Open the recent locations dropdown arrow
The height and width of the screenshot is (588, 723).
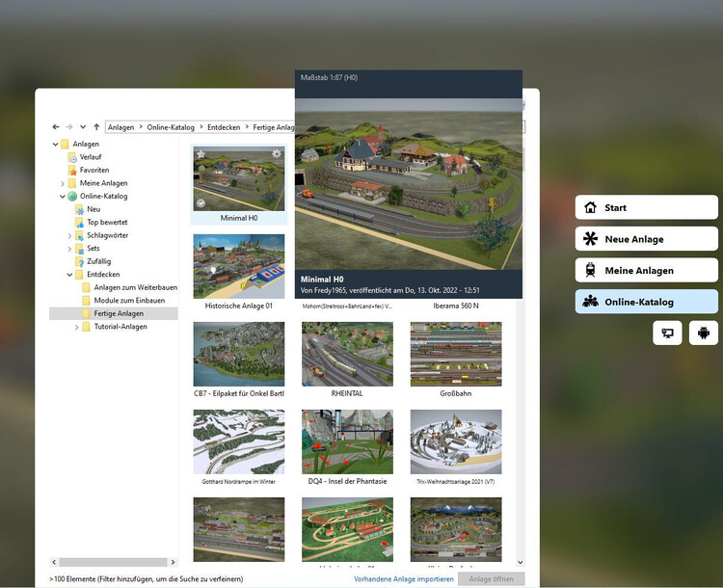pos(83,127)
